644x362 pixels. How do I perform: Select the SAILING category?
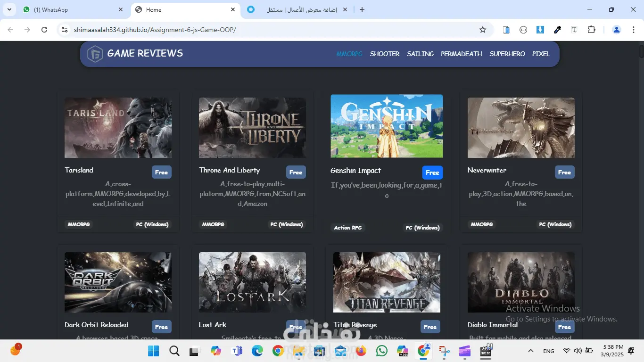click(x=420, y=54)
